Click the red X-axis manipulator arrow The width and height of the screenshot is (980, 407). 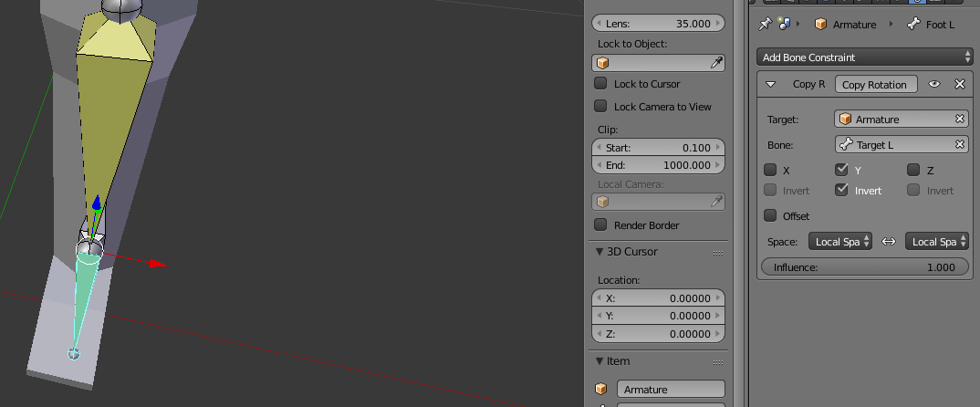156,264
